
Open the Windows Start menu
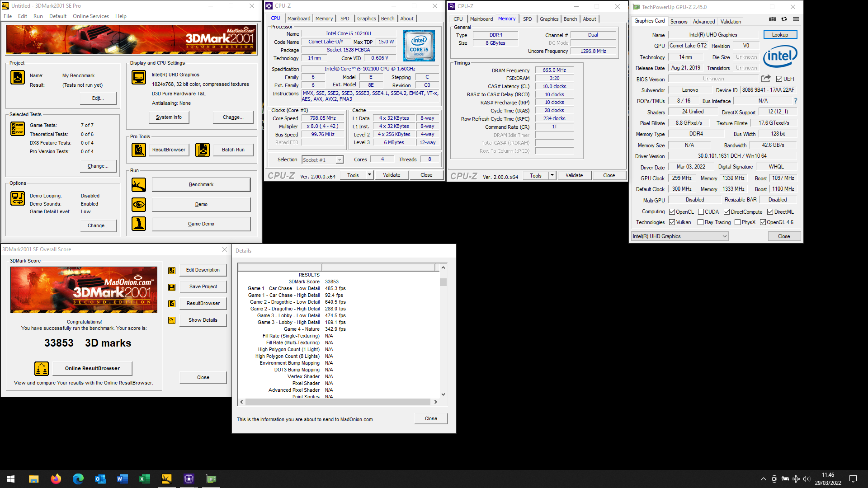coord(11,479)
